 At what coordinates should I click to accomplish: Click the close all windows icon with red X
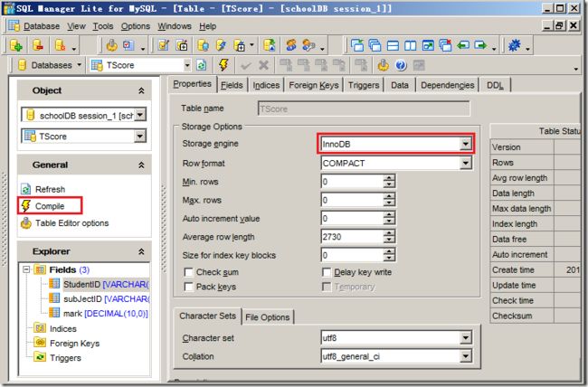[x=445, y=45]
